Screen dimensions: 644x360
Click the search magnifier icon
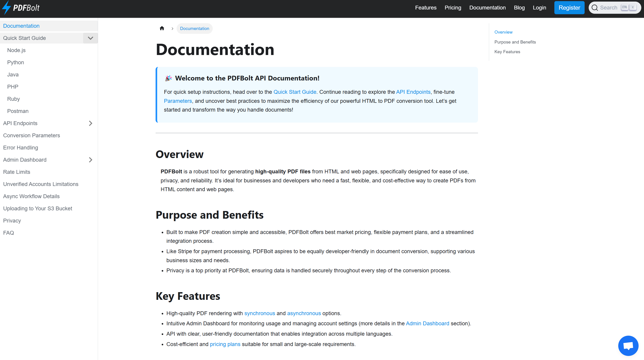pos(595,8)
